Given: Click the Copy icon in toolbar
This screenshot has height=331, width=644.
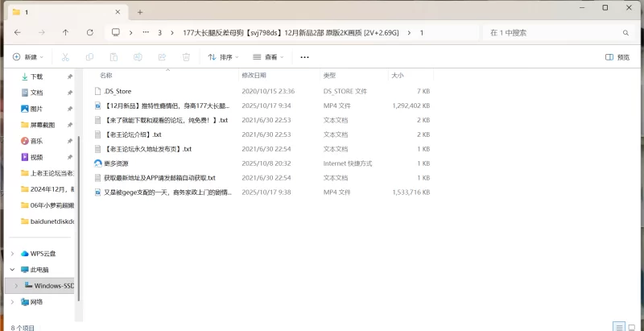Looking at the screenshot, I should [x=89, y=57].
